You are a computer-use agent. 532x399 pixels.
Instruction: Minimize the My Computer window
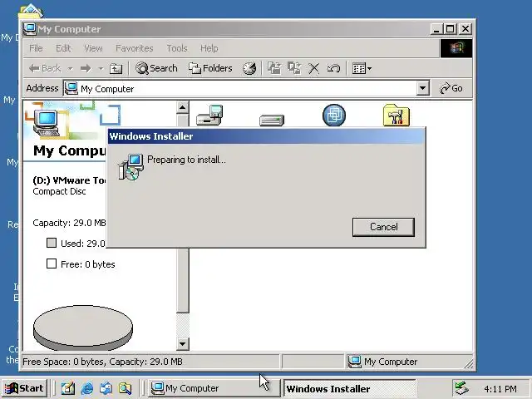(436, 29)
